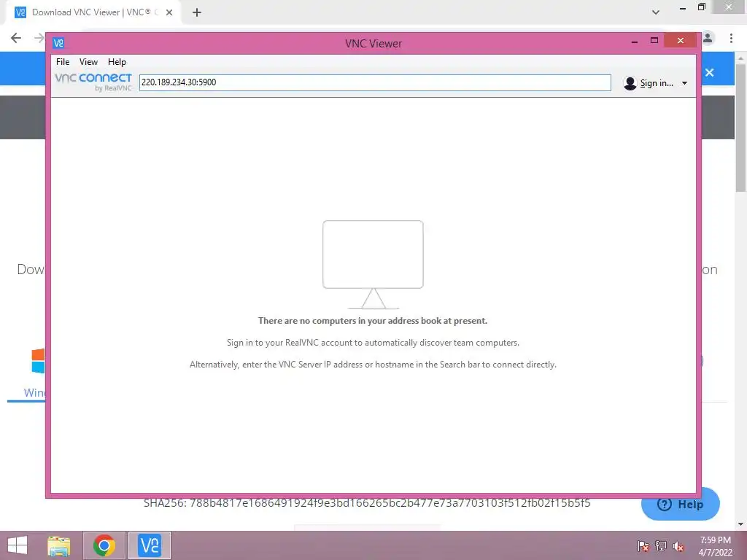
Task: Open the Help menu in VNC Viewer
Action: click(x=117, y=62)
